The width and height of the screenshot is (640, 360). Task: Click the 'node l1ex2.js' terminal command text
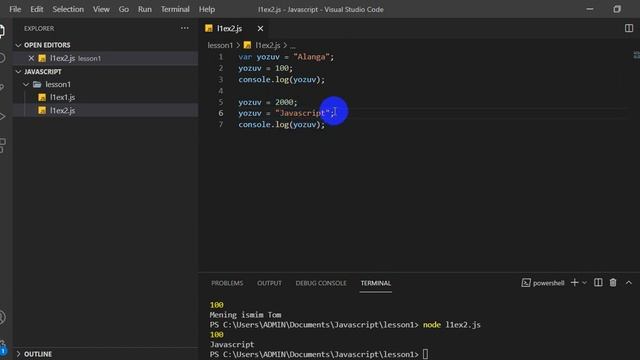pyautogui.click(x=452, y=325)
